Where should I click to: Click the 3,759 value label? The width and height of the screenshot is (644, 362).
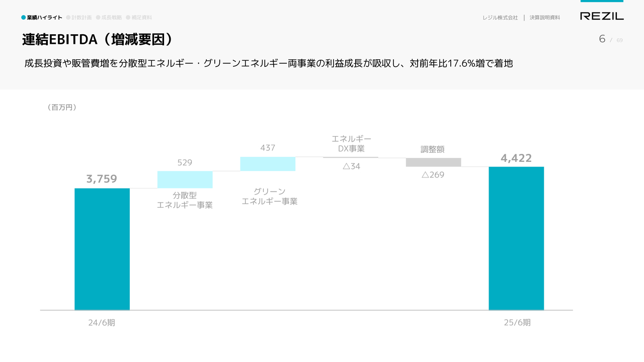click(102, 179)
